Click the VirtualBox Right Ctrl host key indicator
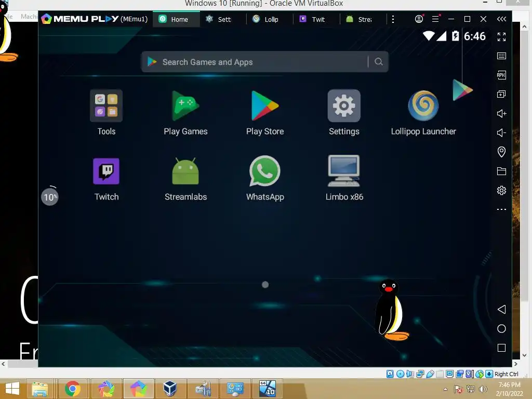 pos(506,374)
